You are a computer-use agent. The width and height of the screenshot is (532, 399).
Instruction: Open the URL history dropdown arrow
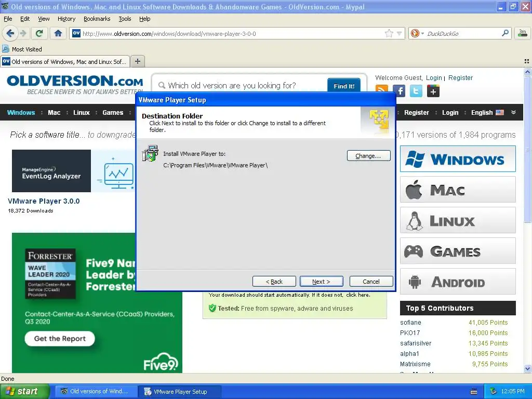coord(400,33)
